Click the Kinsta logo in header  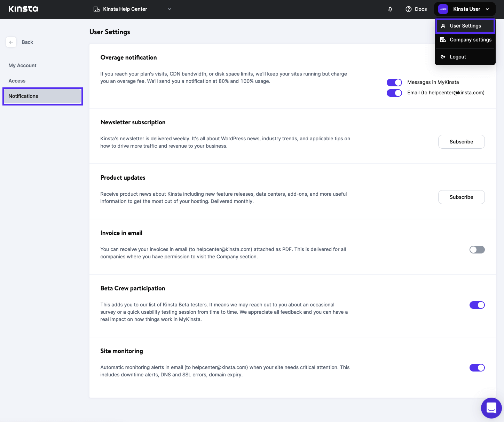(23, 9)
